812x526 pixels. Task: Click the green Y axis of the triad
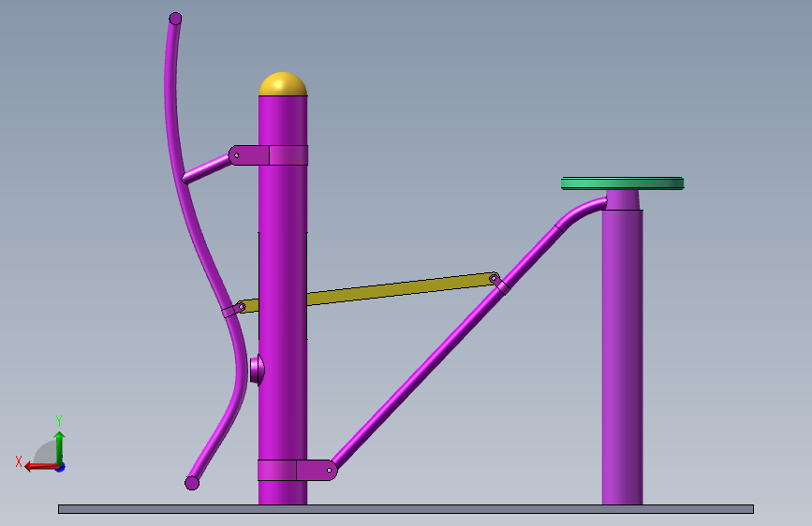[60, 448]
